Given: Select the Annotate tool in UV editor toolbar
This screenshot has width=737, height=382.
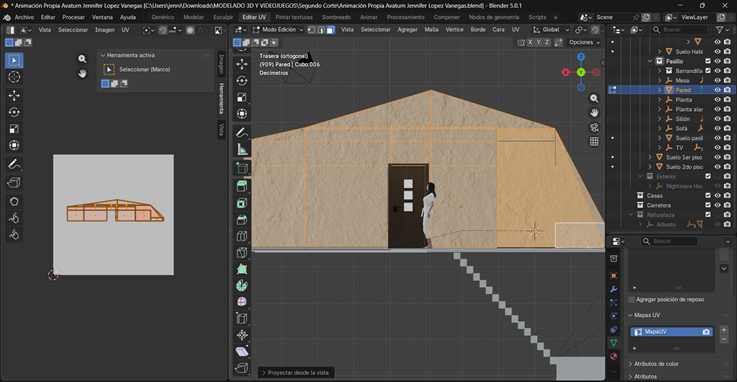Looking at the screenshot, I should pyautogui.click(x=14, y=164).
